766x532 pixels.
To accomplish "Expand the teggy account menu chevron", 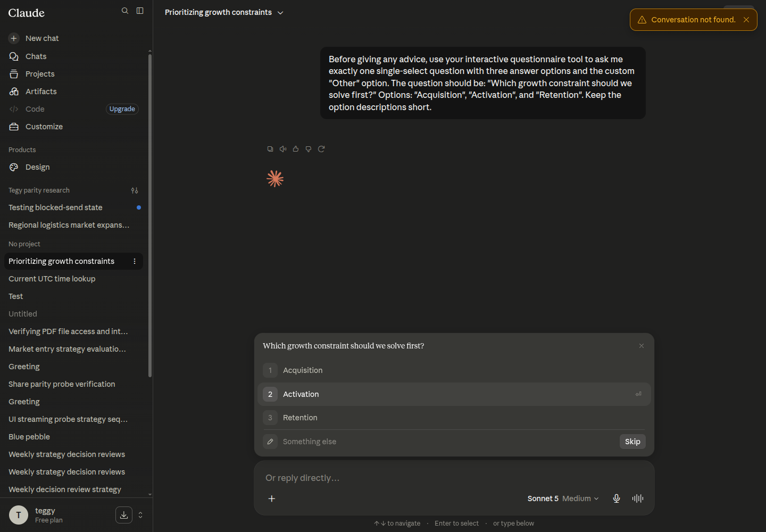I will coord(140,515).
